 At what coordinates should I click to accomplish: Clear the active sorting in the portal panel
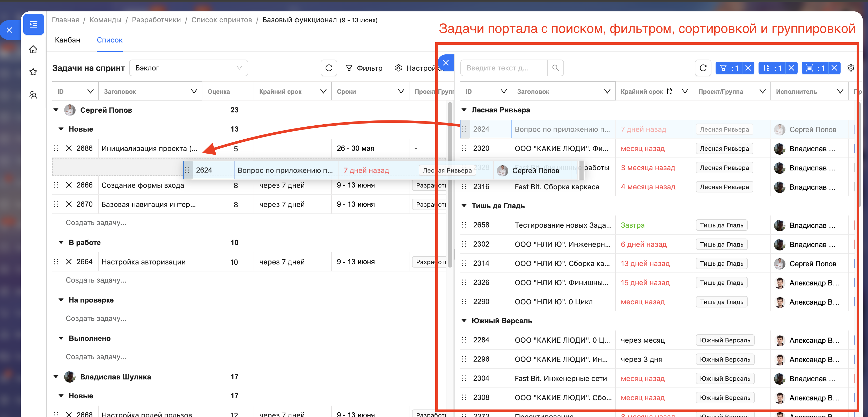[x=791, y=68]
